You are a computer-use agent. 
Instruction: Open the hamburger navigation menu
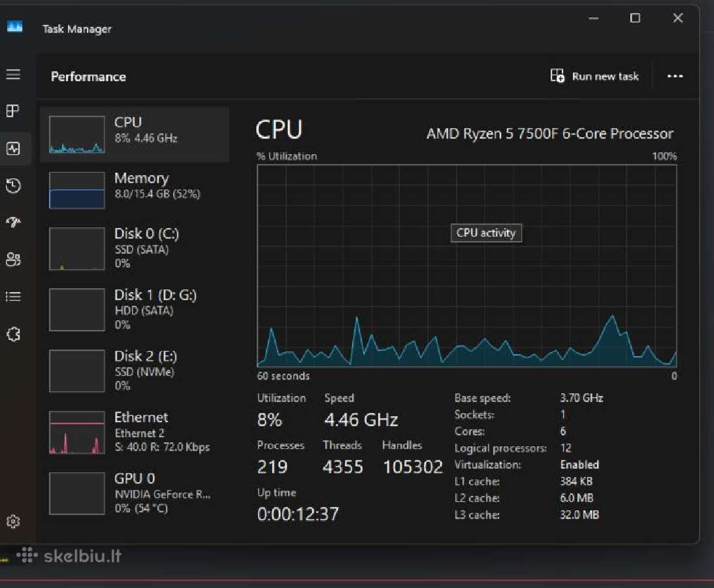coord(13,74)
